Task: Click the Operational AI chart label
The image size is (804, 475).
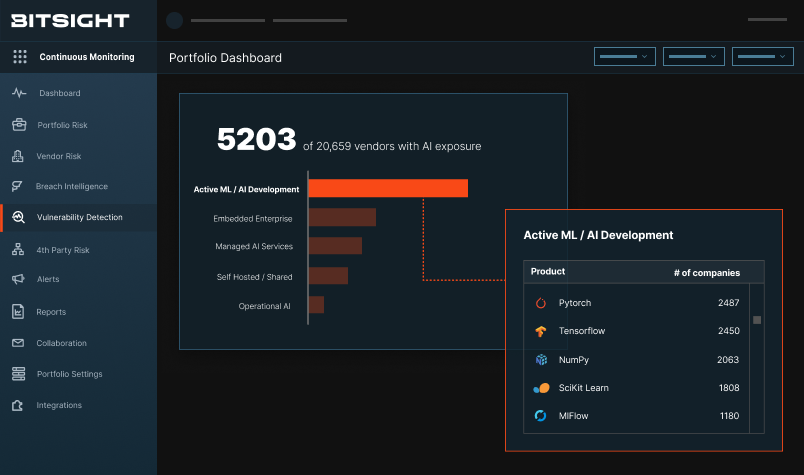Action: (264, 306)
